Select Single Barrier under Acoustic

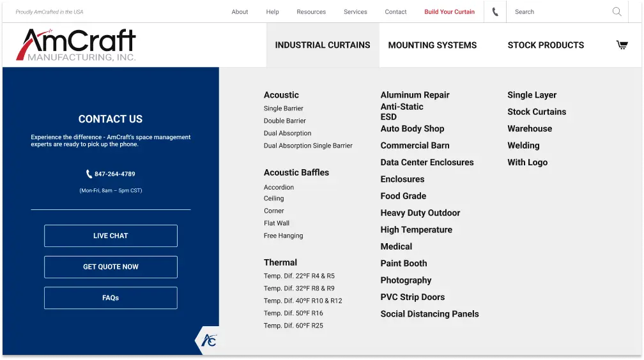point(284,109)
